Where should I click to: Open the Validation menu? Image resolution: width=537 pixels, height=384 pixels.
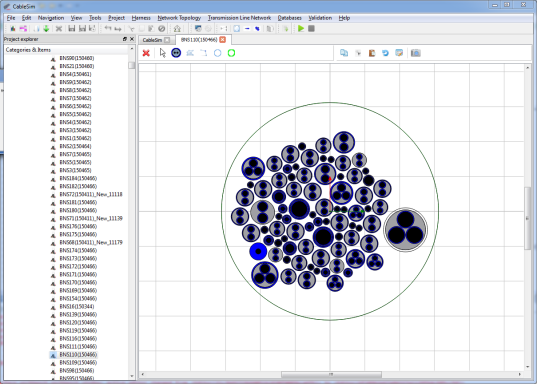[x=320, y=18]
